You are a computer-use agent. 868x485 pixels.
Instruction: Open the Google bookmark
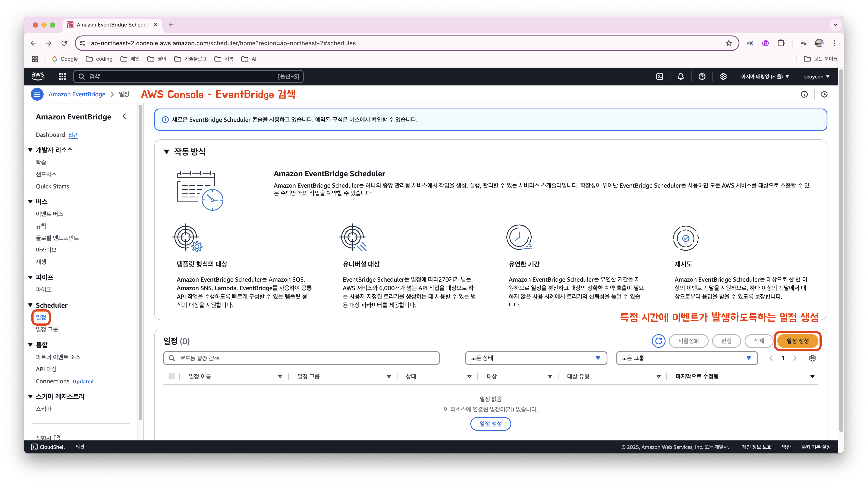[x=65, y=59]
